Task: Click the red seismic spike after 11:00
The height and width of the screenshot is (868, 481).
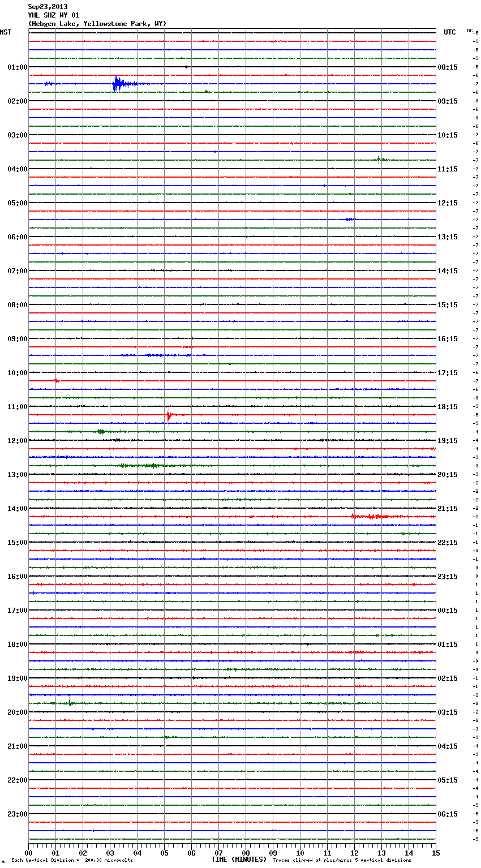Action: 169,415
